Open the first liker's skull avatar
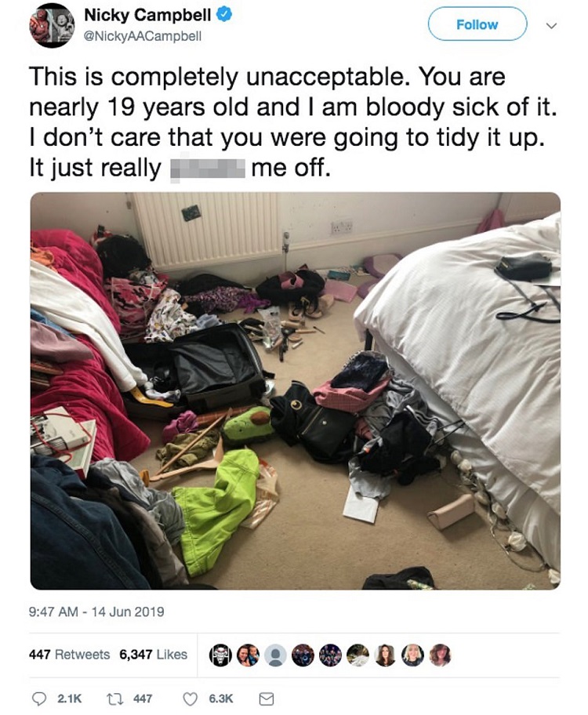Image resolution: width=588 pixels, height=715 pixels. tap(220, 655)
